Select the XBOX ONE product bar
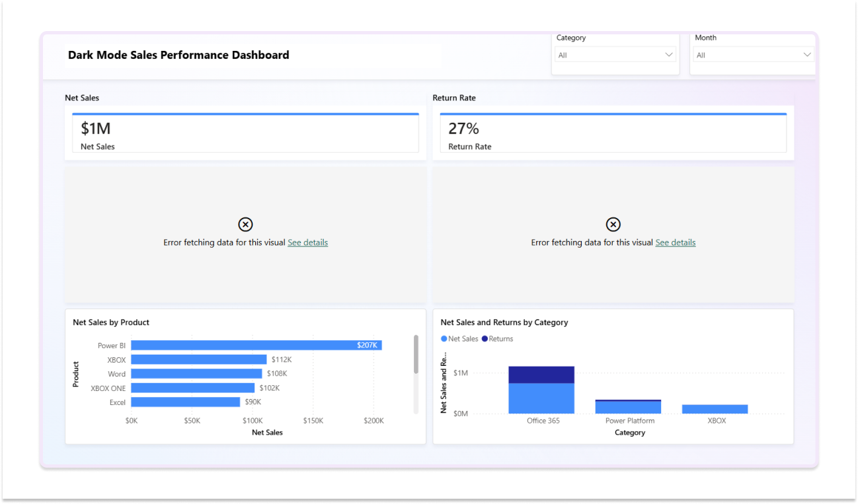 193,388
